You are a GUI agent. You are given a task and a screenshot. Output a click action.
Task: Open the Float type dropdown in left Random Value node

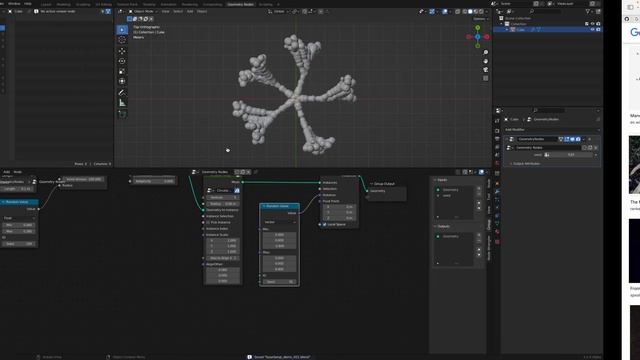[x=19, y=218]
